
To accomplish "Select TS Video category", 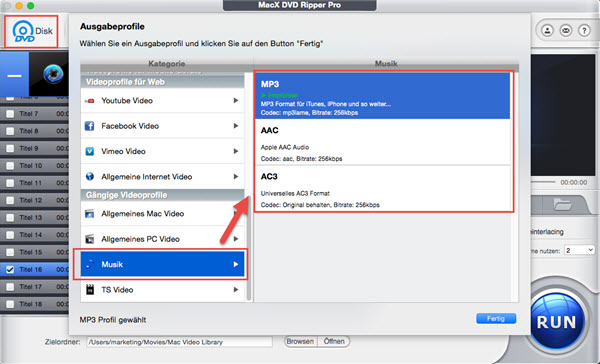I will pyautogui.click(x=162, y=289).
